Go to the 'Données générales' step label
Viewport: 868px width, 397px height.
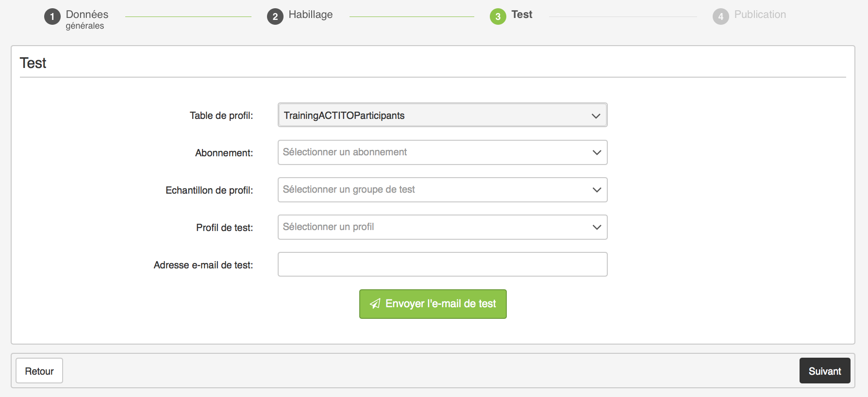coord(87,19)
